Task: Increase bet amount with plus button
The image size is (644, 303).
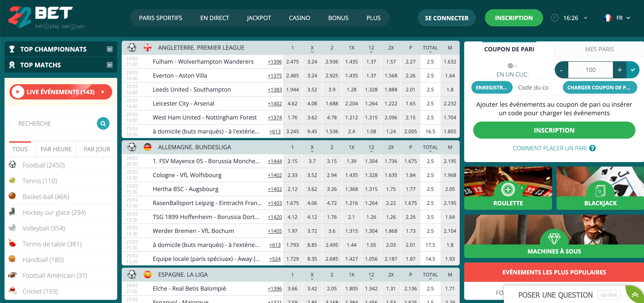Action: coord(620,70)
